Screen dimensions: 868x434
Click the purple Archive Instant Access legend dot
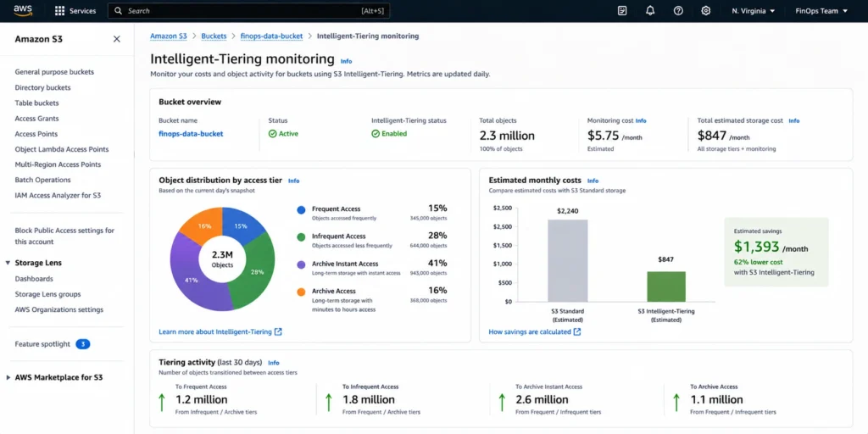click(301, 264)
